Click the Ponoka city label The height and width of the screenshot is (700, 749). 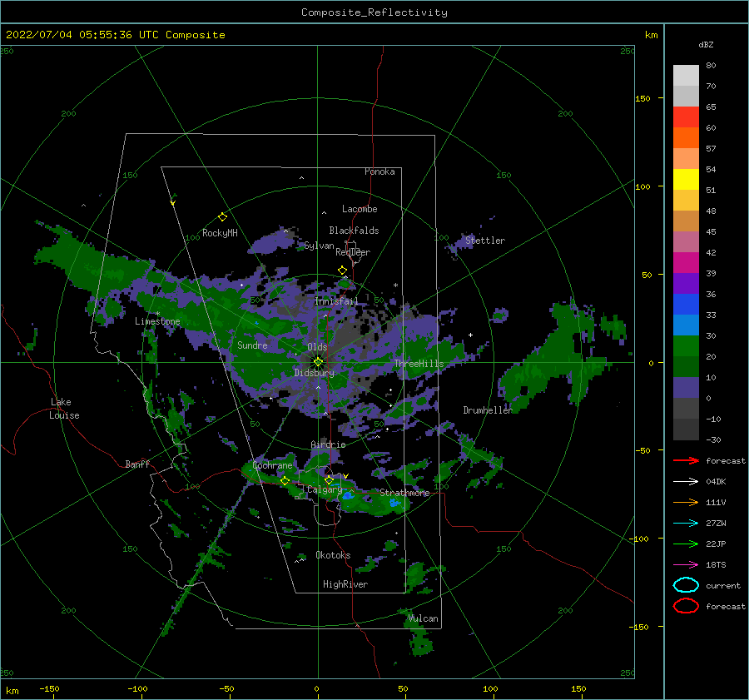pos(379,171)
